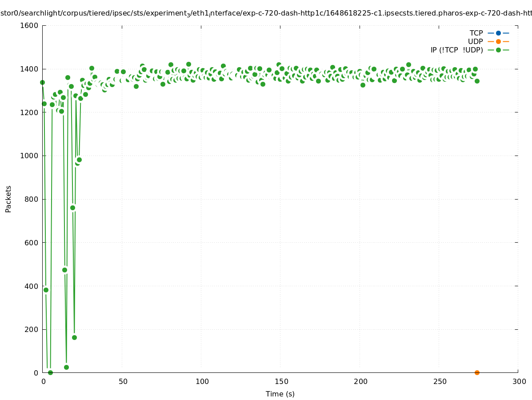The width and height of the screenshot is (532, 400).
Task: Click the 300 x-axis tick label
Action: 518,381
